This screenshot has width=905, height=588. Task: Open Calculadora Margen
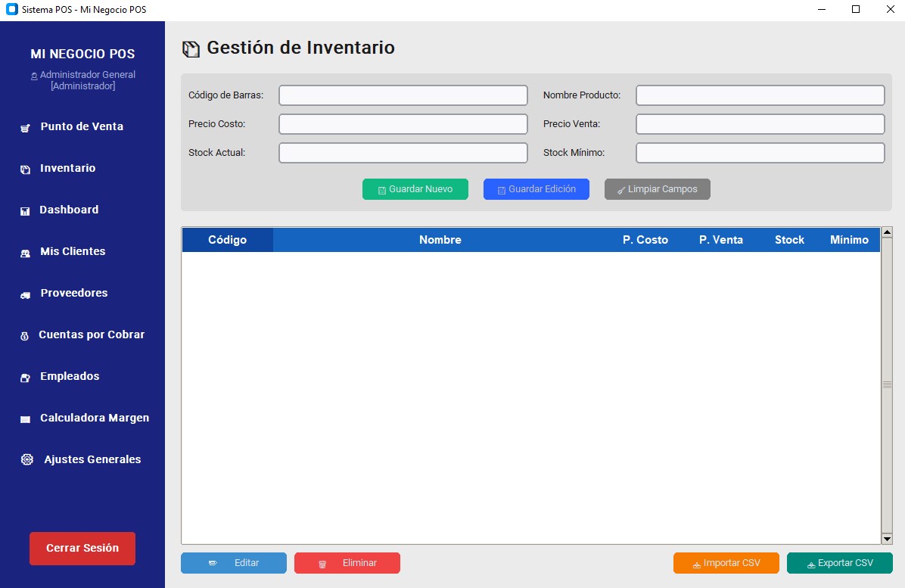coord(94,417)
